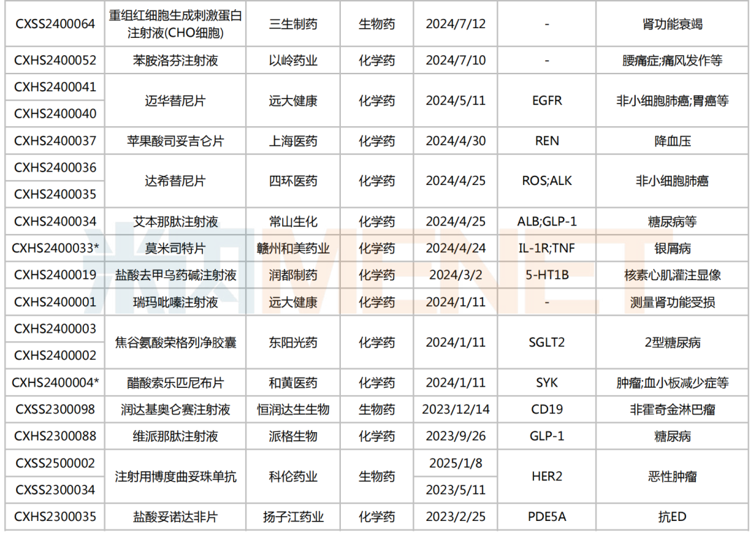
Task: Select cell CXHS2400004*
Action: click(x=55, y=382)
